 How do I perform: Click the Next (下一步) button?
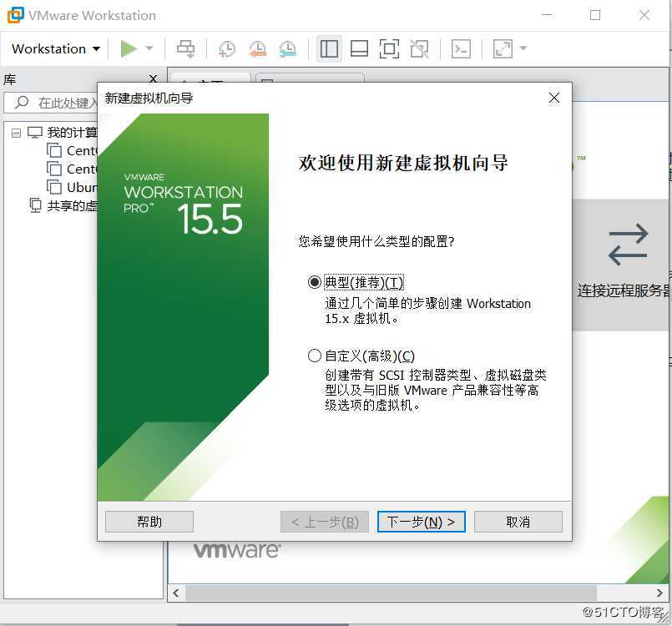click(x=422, y=522)
